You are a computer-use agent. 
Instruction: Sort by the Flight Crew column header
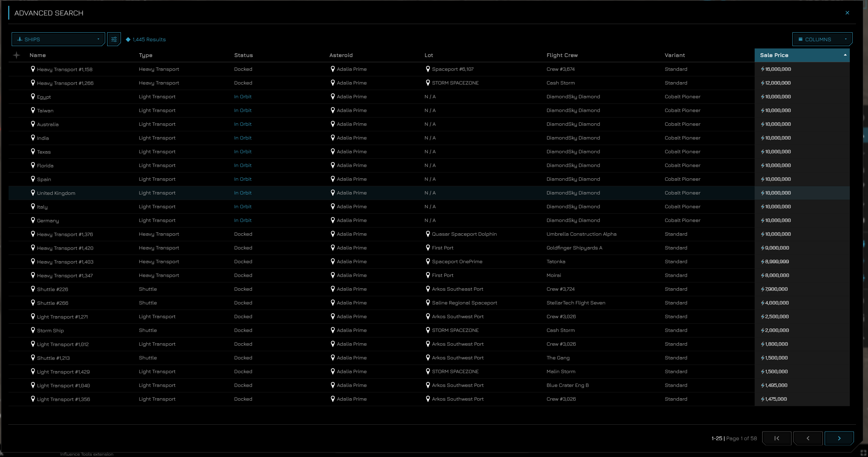[562, 55]
